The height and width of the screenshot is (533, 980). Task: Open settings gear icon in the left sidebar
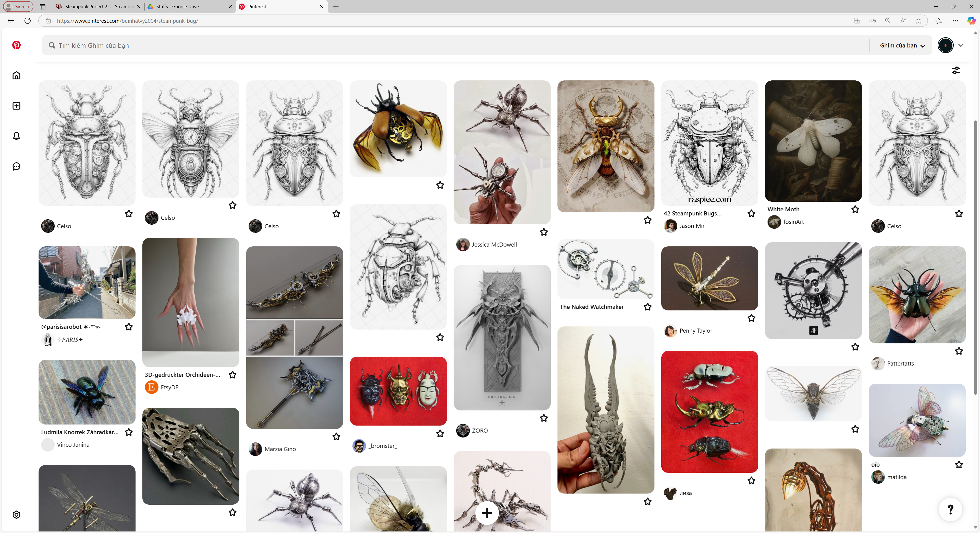coord(16,514)
